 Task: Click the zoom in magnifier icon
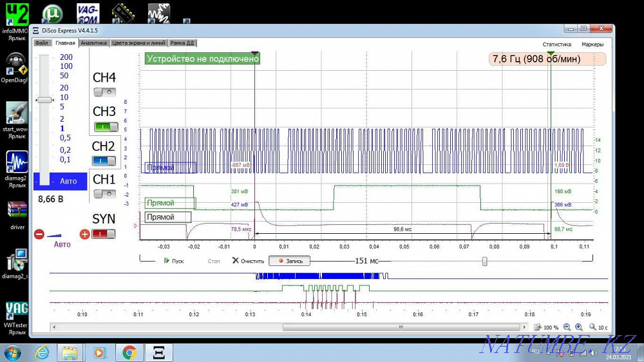[x=579, y=327]
